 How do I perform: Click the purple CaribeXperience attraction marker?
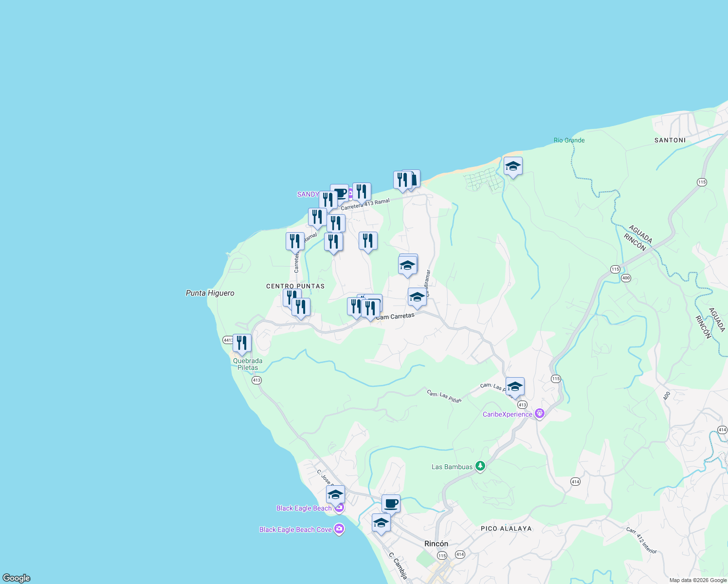[539, 412]
